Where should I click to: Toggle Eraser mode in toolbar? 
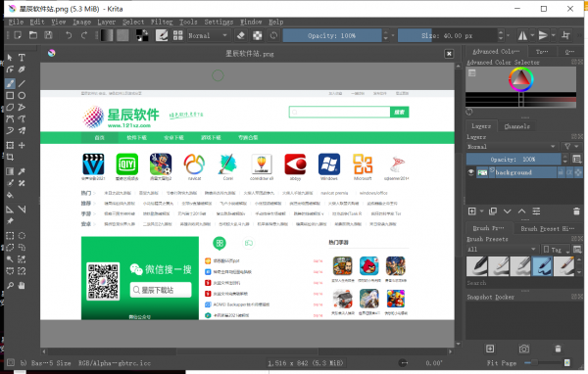(241, 35)
